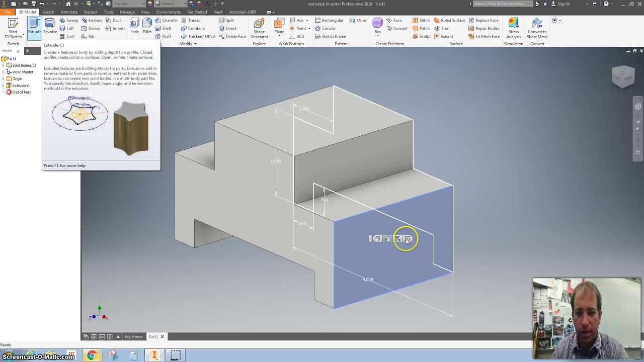Select the Stitch surface tool
The height and width of the screenshot is (362, 644).
tap(421, 21)
